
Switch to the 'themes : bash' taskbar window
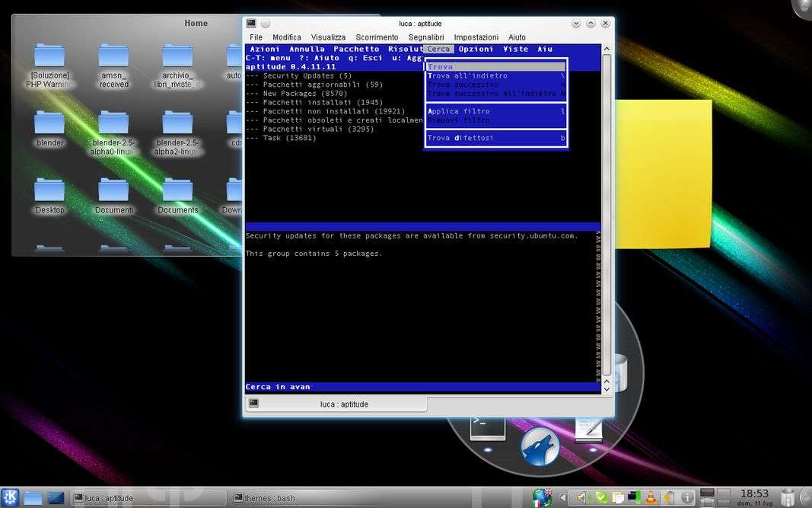tap(266, 498)
